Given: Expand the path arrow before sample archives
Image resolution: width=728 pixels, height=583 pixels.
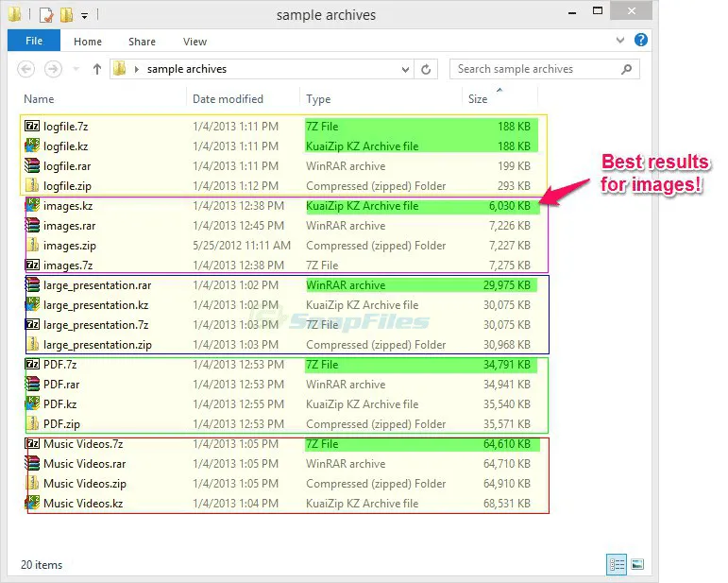Looking at the screenshot, I should [x=137, y=69].
